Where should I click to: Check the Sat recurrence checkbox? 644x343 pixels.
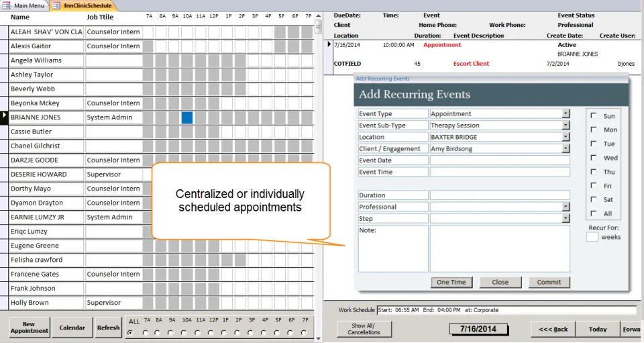point(594,199)
